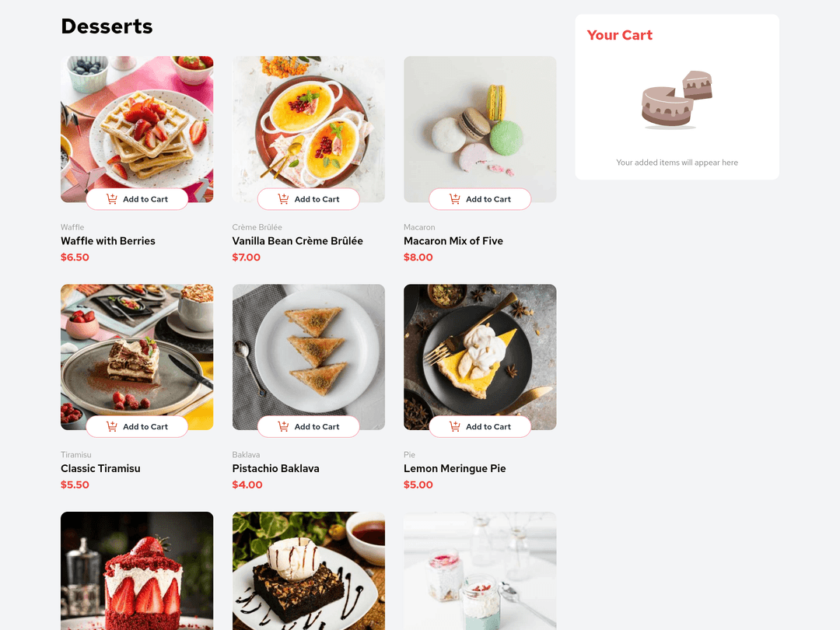Click the empty cart cake illustration
Screen dimensions: 840x630
[677, 100]
